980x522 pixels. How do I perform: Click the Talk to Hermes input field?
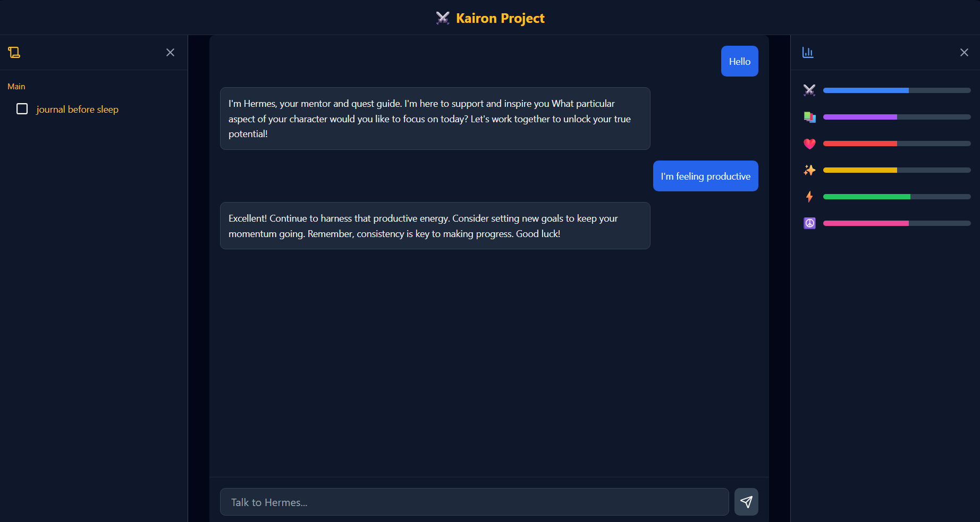click(474, 501)
